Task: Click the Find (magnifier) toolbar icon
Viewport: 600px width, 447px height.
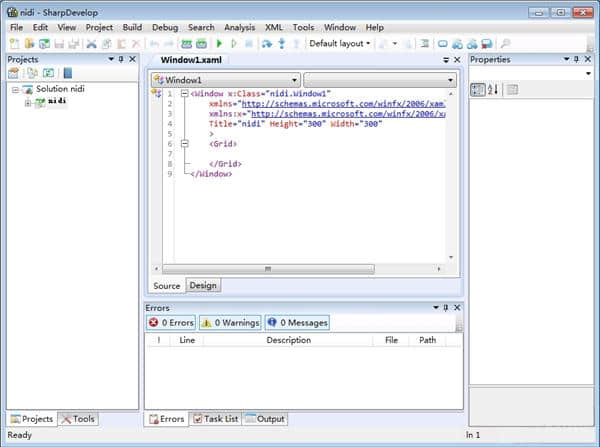Action: point(505,44)
